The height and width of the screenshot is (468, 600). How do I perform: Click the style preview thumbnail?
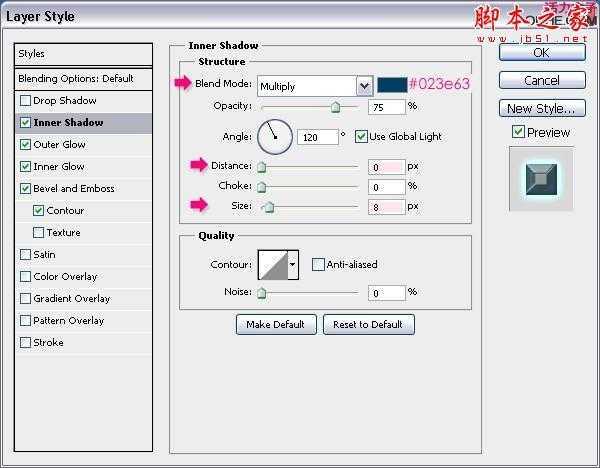coord(540,178)
